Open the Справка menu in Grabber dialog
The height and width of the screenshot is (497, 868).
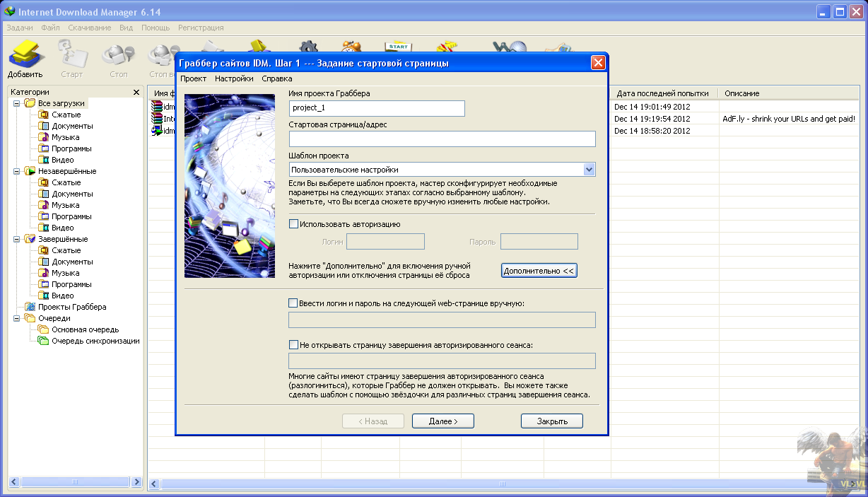[x=277, y=78]
